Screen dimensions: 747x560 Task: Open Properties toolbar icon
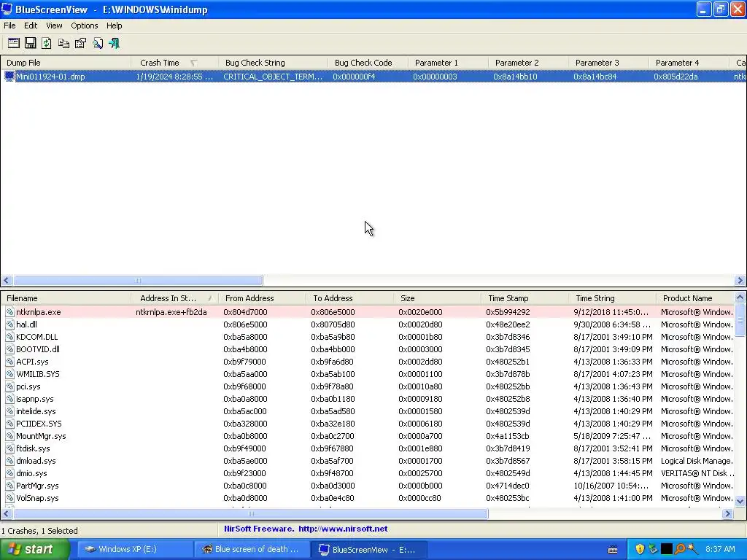tap(80, 43)
